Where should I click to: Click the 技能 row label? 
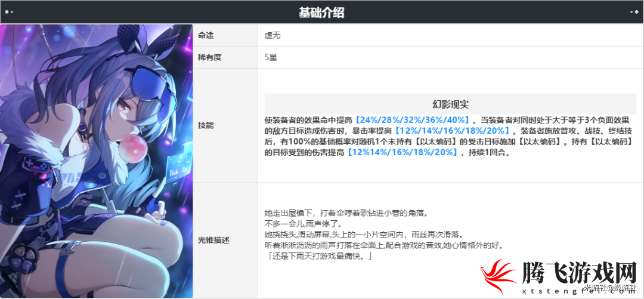pos(206,125)
